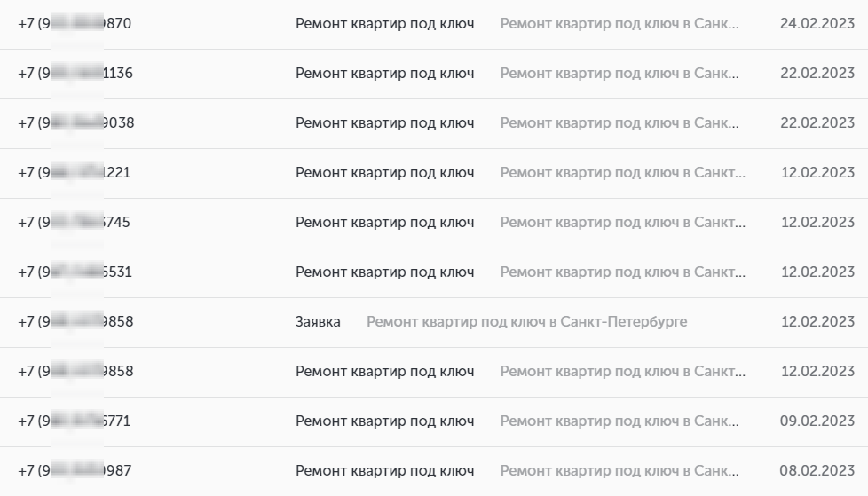Select the phone number ending in 038
The image size is (868, 496).
[x=75, y=123]
